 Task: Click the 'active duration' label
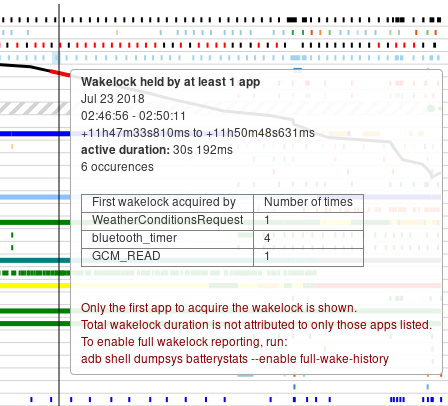[x=125, y=150]
